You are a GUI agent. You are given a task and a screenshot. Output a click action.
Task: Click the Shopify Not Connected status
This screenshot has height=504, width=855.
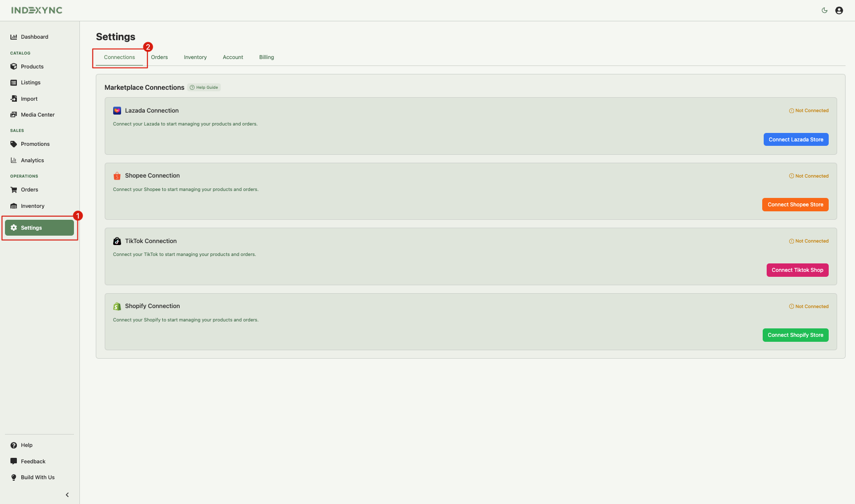809,307
